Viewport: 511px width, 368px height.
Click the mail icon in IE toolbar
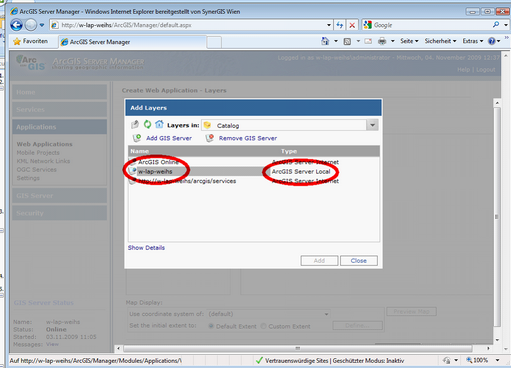[368, 41]
